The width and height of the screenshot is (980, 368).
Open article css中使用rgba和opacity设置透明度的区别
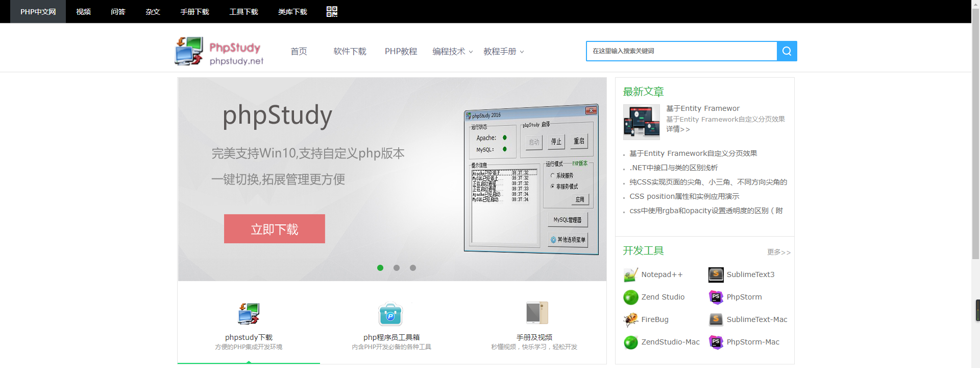pyautogui.click(x=706, y=211)
